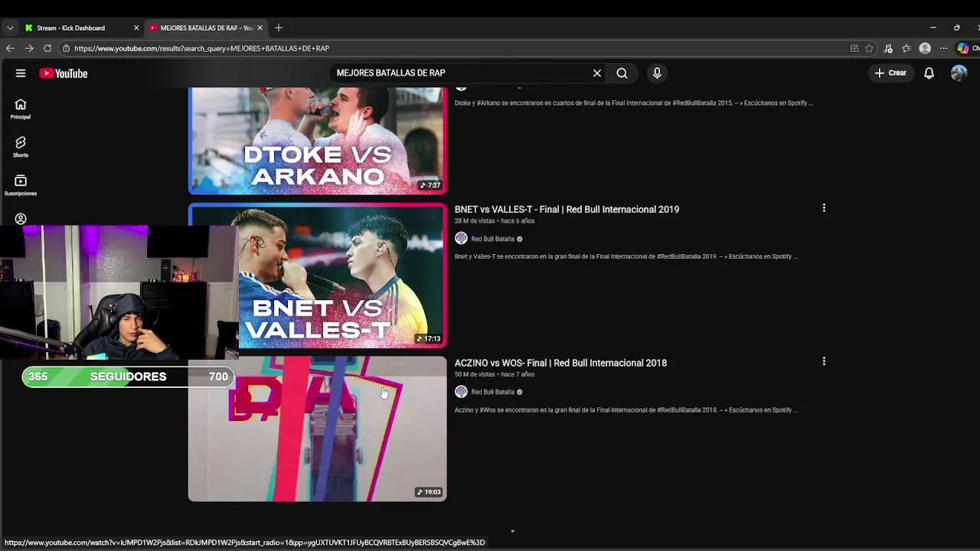Open Red Bull Batalla avatar under ACZINO video
Screen dimensions: 980x551
[x=461, y=392]
